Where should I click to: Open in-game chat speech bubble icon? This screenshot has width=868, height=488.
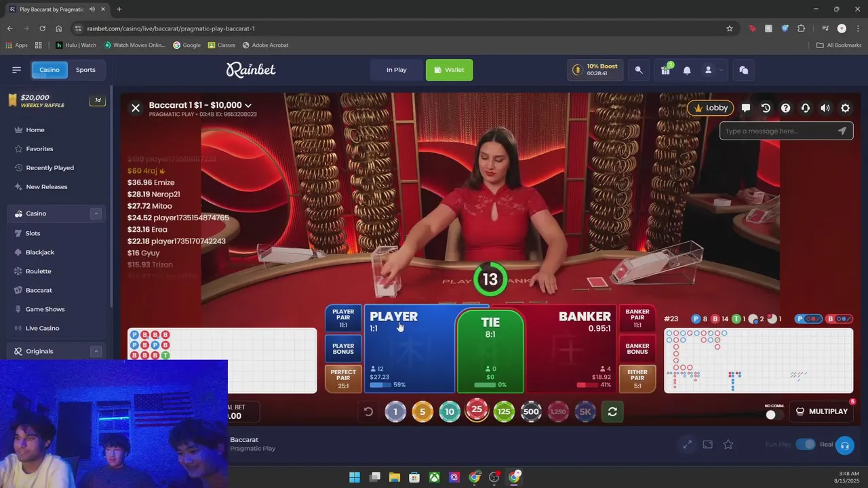[x=746, y=108]
